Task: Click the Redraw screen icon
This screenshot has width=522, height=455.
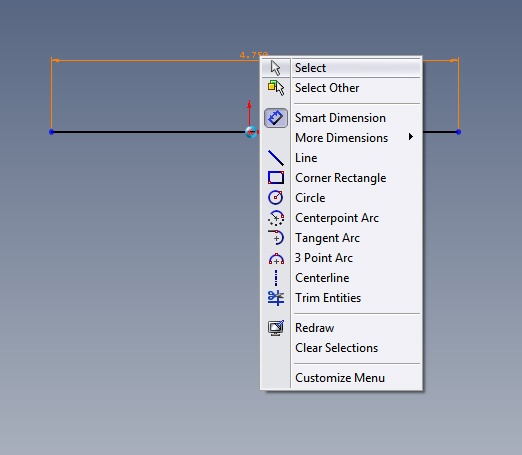Action: (276, 328)
